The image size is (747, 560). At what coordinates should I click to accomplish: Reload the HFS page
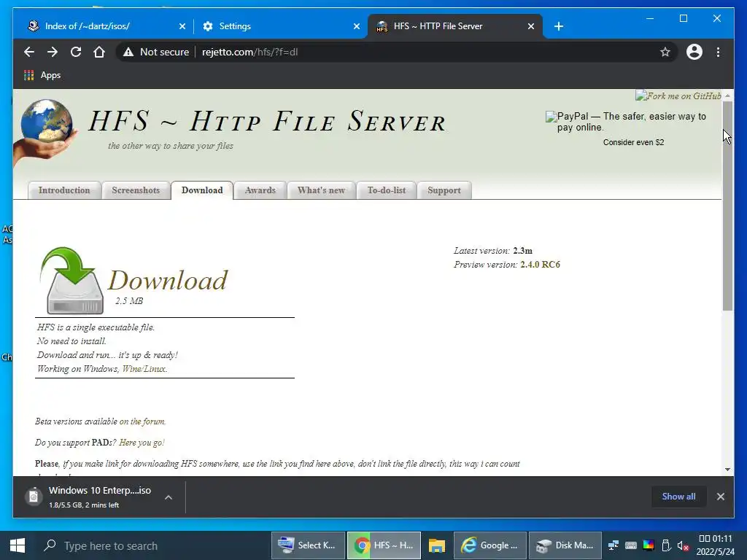[76, 52]
